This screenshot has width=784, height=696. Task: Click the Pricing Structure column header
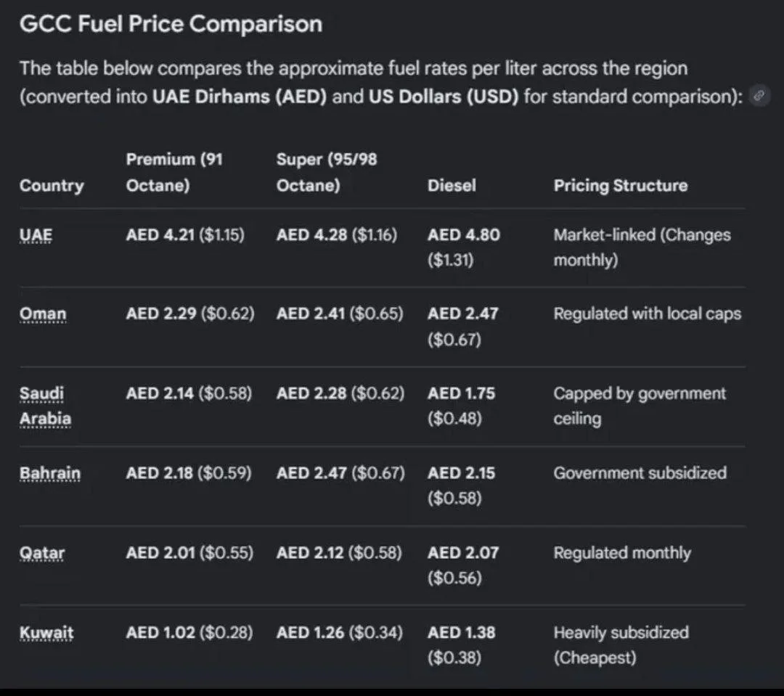point(621,186)
